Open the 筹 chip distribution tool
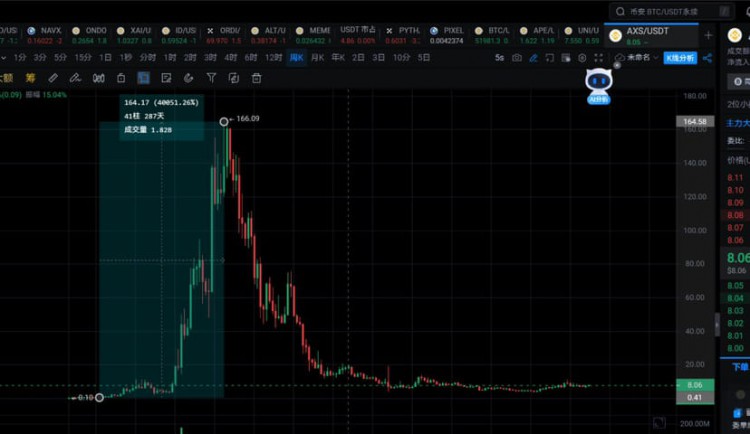Screen dimensions: 750x434 (31, 78)
